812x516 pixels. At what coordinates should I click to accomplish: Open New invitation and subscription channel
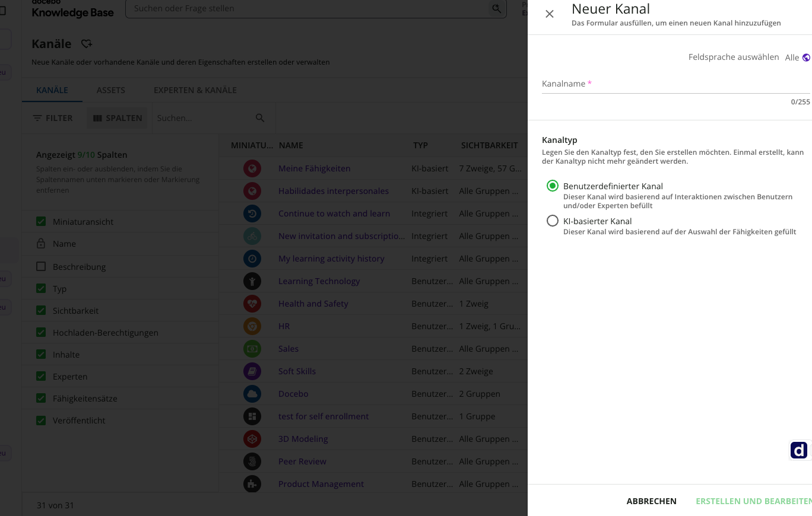point(342,236)
